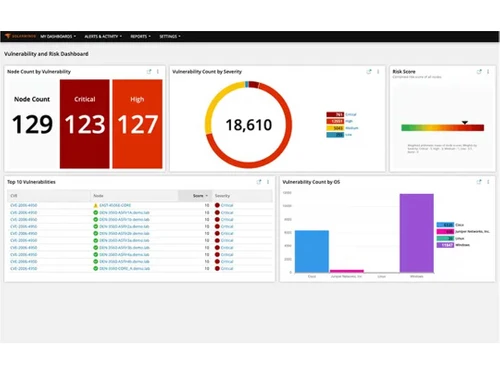Click the score 10 in the EAST-4506E-CORE row
Viewport: 500px width, 375px height.
point(207,205)
